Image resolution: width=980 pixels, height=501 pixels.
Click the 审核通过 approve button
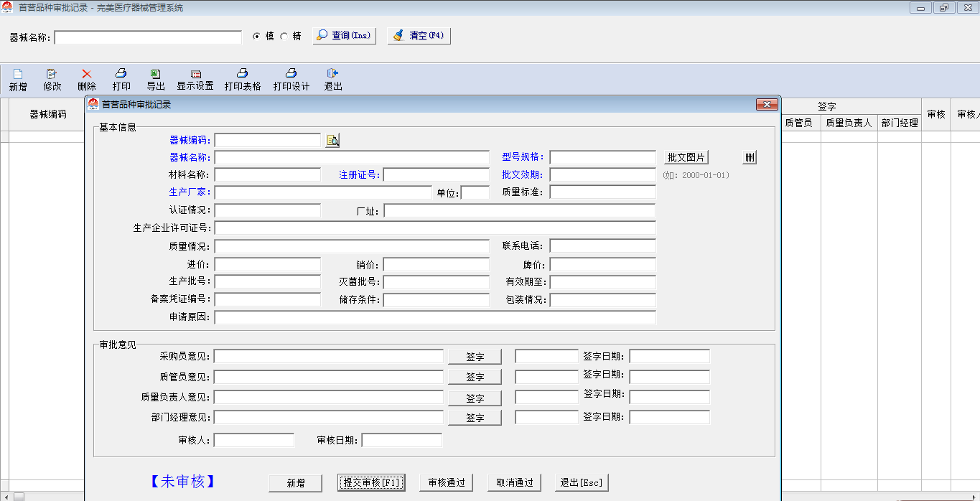click(x=447, y=482)
